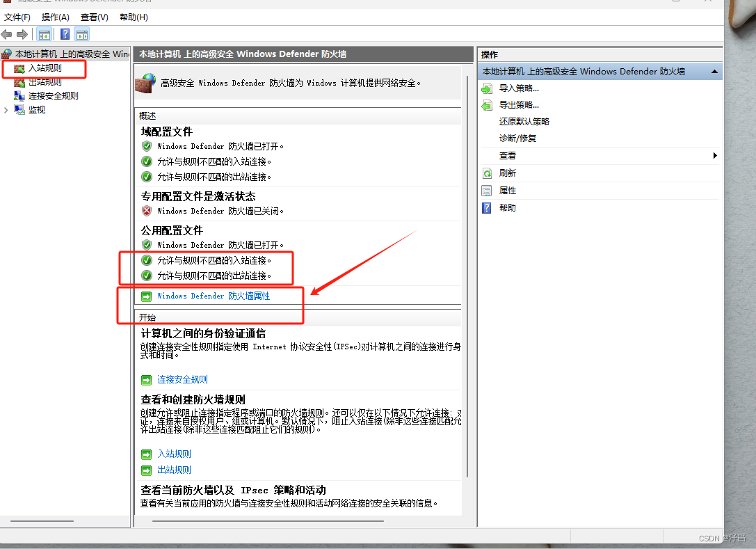The image size is (756, 549).
Task: Open the 文件(F) menu
Action: click(x=17, y=17)
